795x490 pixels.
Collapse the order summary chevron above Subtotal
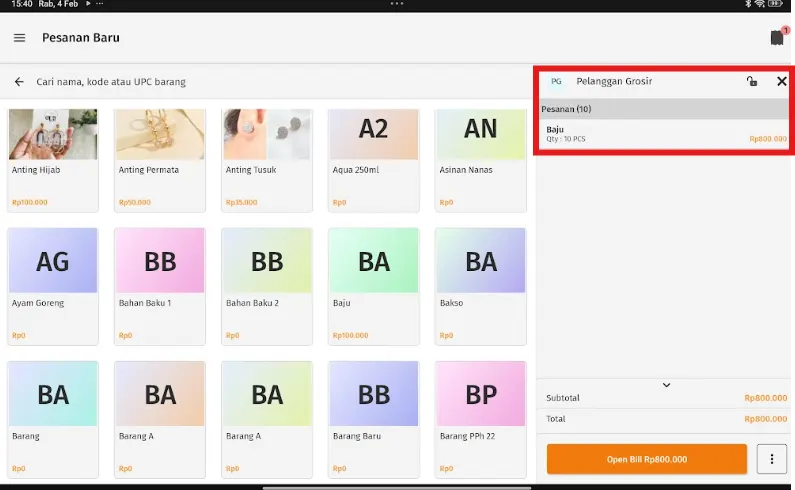click(666, 385)
